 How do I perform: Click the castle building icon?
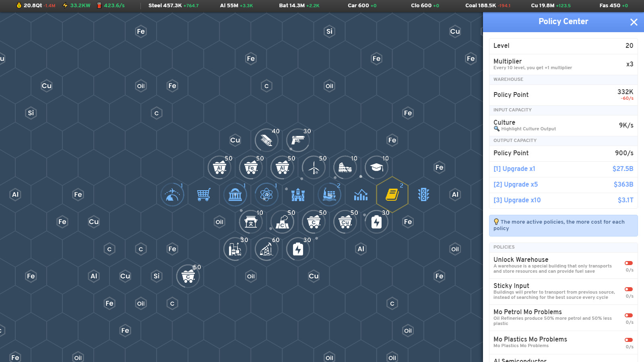tap(297, 195)
